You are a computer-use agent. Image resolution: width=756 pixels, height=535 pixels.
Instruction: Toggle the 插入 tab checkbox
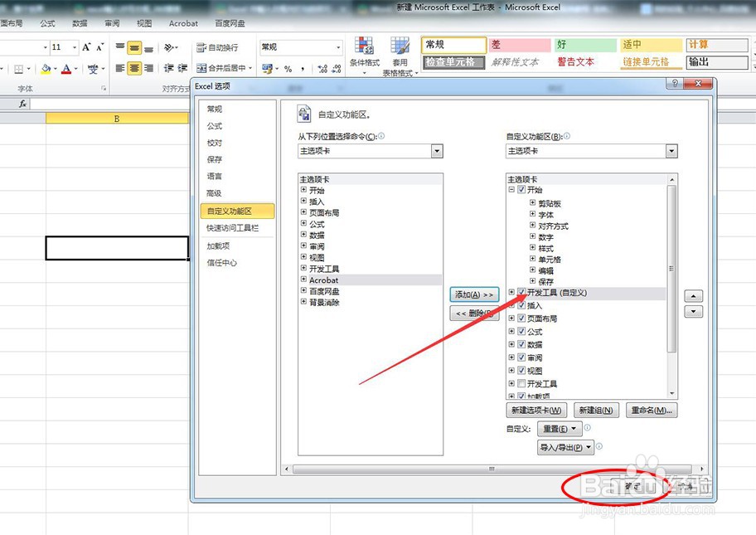521,305
